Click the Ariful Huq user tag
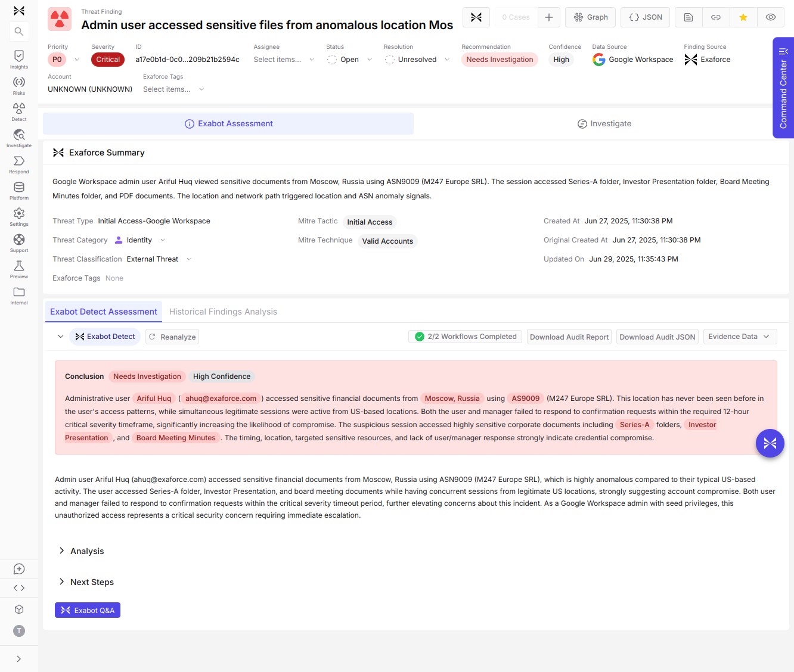The width and height of the screenshot is (794, 672). tap(154, 399)
